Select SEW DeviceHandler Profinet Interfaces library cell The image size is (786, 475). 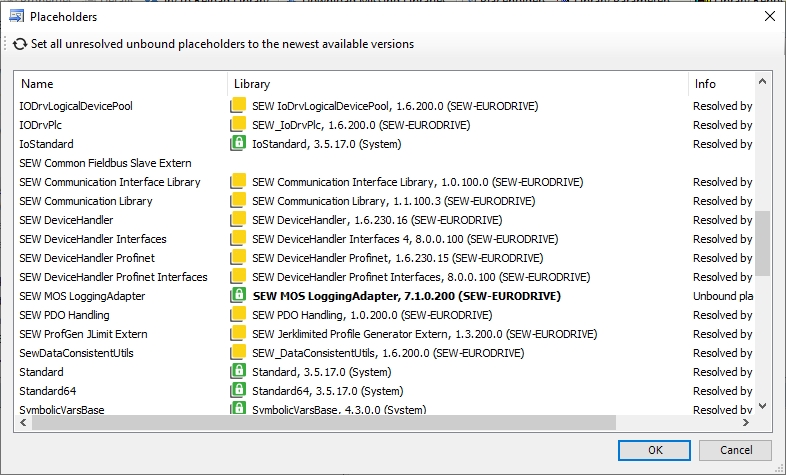[x=387, y=277]
